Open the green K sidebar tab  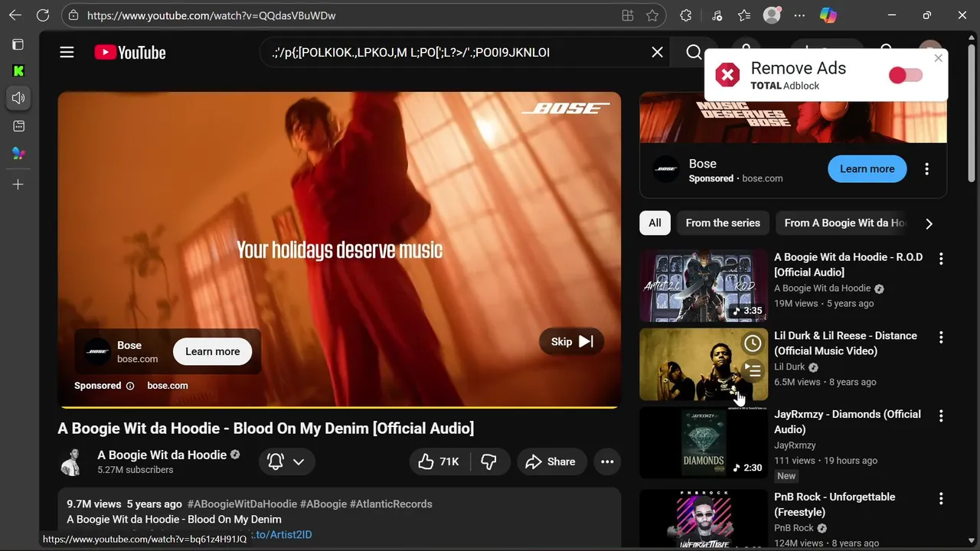coord(18,71)
